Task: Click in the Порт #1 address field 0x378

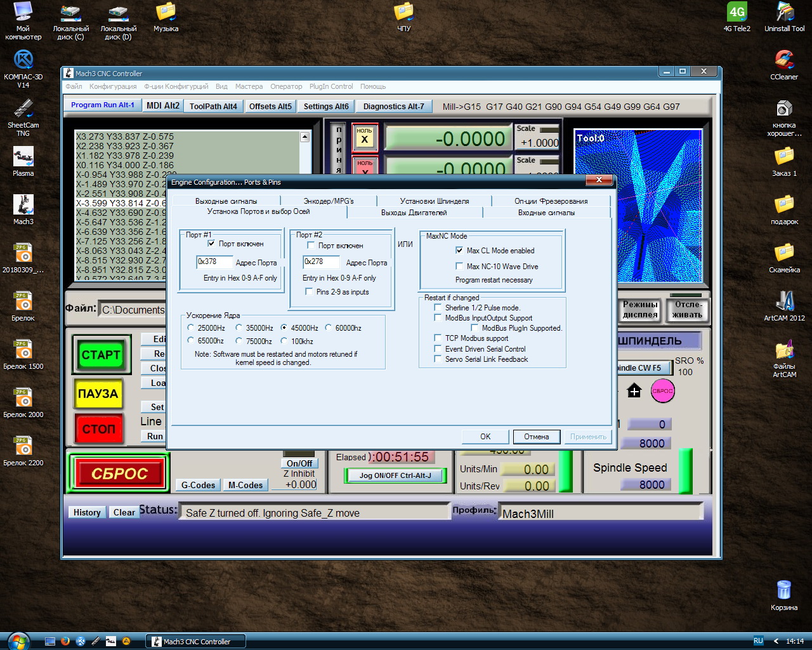Action: [214, 262]
